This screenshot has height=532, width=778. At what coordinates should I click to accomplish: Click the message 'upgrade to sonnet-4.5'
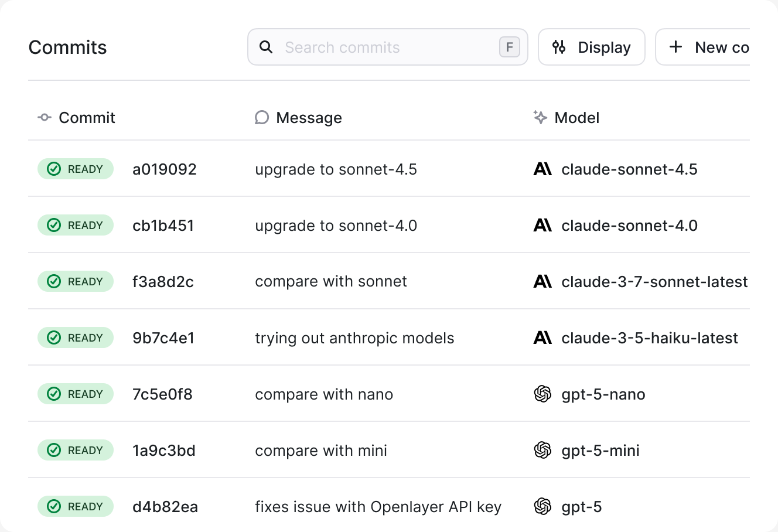[x=336, y=169]
